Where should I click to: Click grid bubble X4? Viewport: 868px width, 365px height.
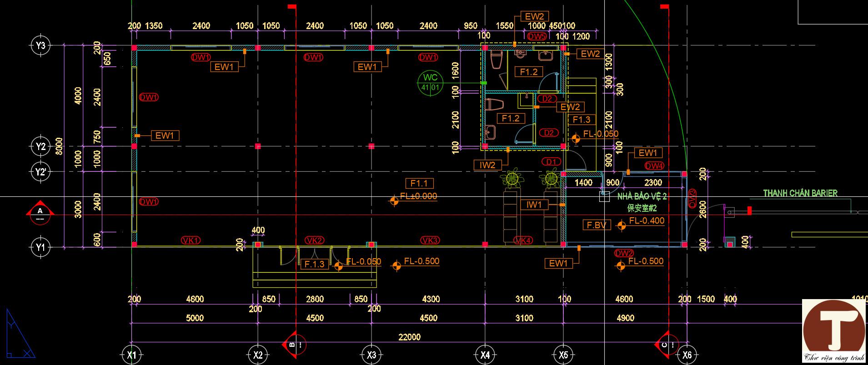(485, 355)
